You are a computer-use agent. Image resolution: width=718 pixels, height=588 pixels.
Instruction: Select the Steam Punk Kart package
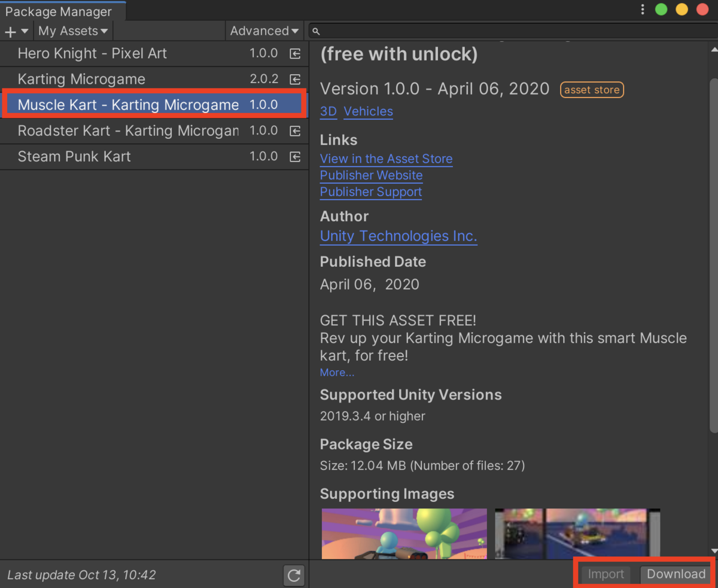click(154, 156)
